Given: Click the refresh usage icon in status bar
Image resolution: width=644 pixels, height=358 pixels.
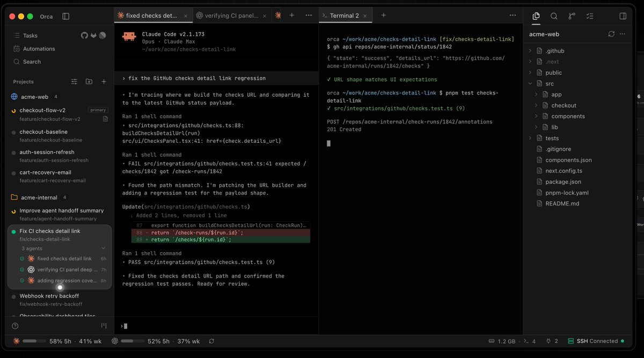Looking at the screenshot, I should [211, 341].
